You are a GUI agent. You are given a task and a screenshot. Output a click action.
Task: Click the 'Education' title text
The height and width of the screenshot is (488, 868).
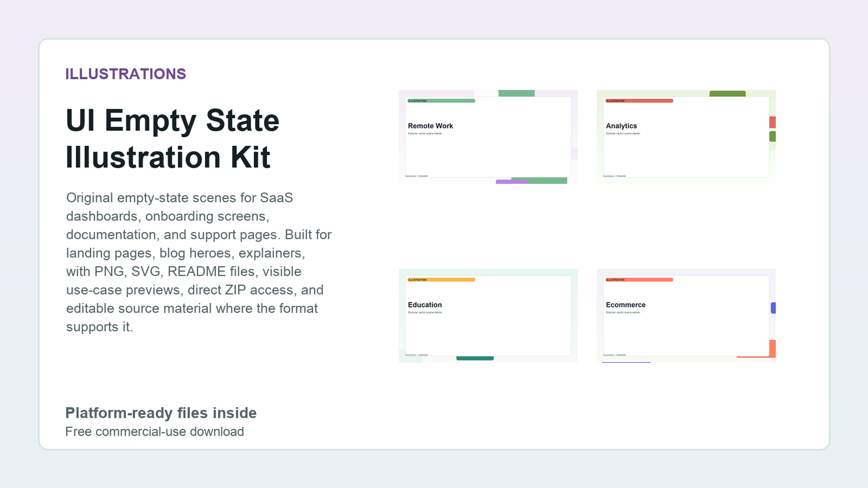pyautogui.click(x=425, y=304)
